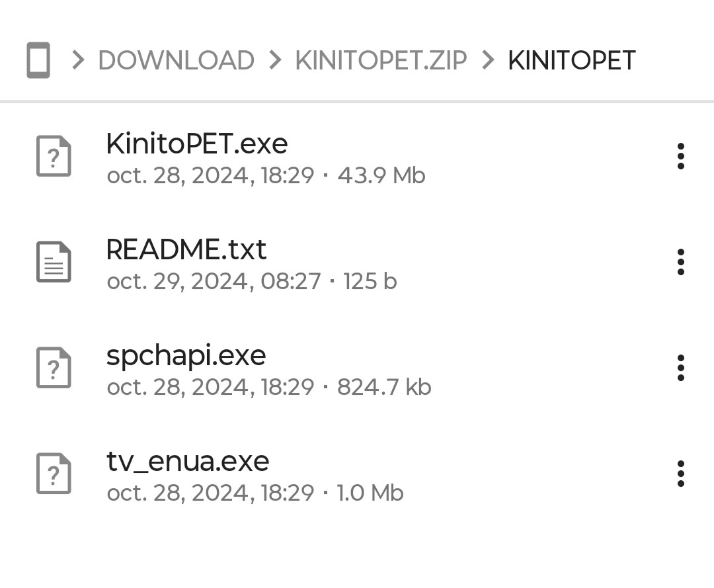Open the tv_enua.exe file name
Image resolution: width=714 pixels, height=588 pixels.
tap(188, 461)
